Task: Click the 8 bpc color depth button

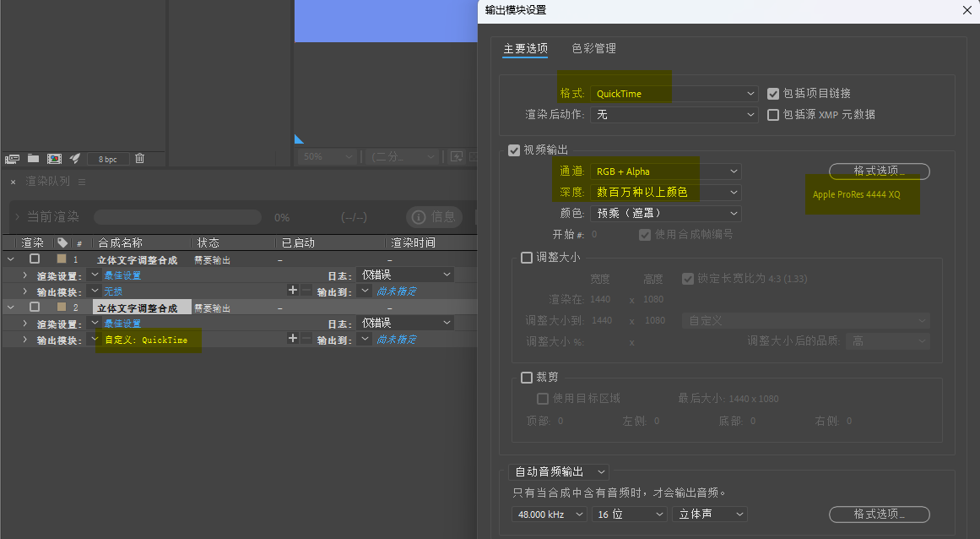Action: click(x=107, y=160)
